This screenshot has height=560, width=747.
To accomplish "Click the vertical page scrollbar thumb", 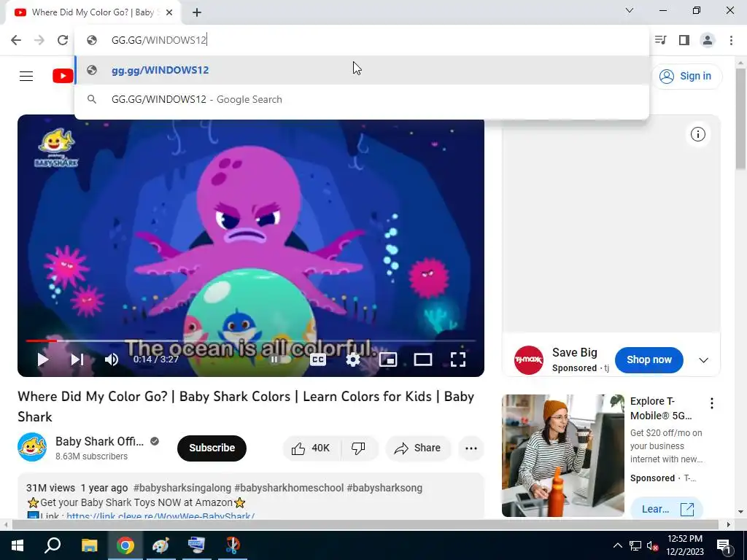I will pyautogui.click(x=740, y=119).
